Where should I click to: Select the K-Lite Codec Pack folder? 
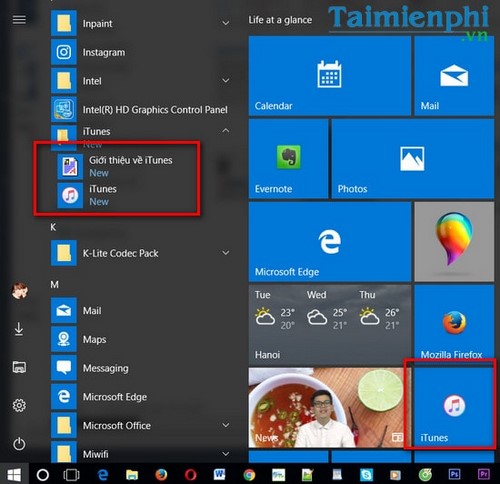click(141, 253)
